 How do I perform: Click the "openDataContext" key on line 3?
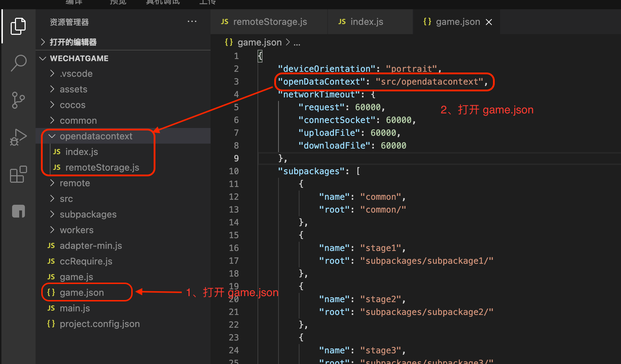321,82
